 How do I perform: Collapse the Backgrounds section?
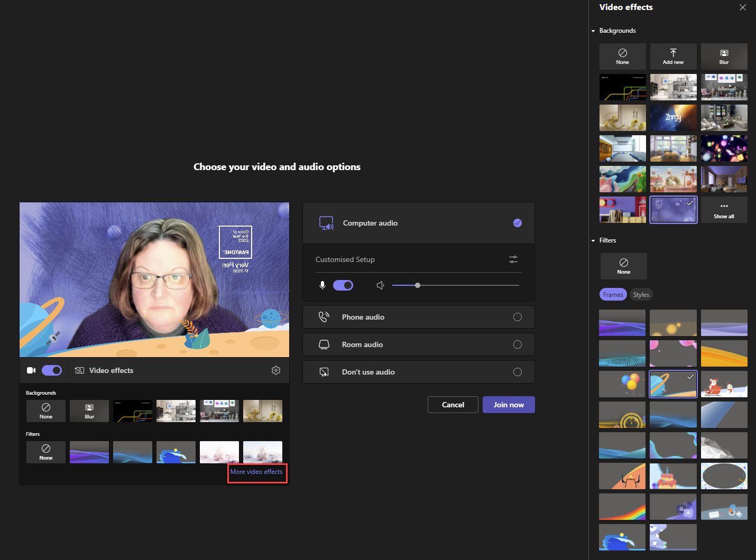click(x=593, y=31)
